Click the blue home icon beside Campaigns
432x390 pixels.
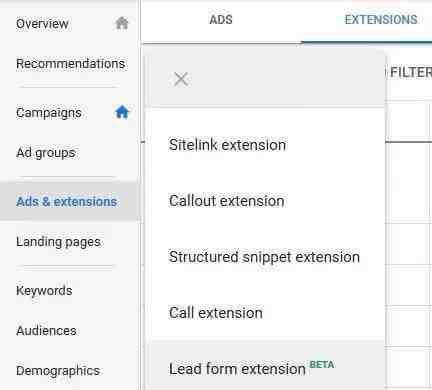point(122,112)
